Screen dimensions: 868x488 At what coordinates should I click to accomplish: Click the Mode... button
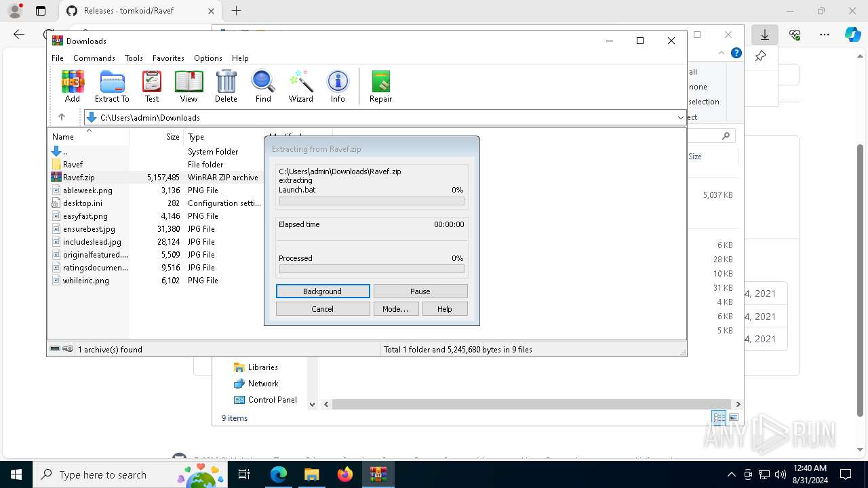click(395, 309)
